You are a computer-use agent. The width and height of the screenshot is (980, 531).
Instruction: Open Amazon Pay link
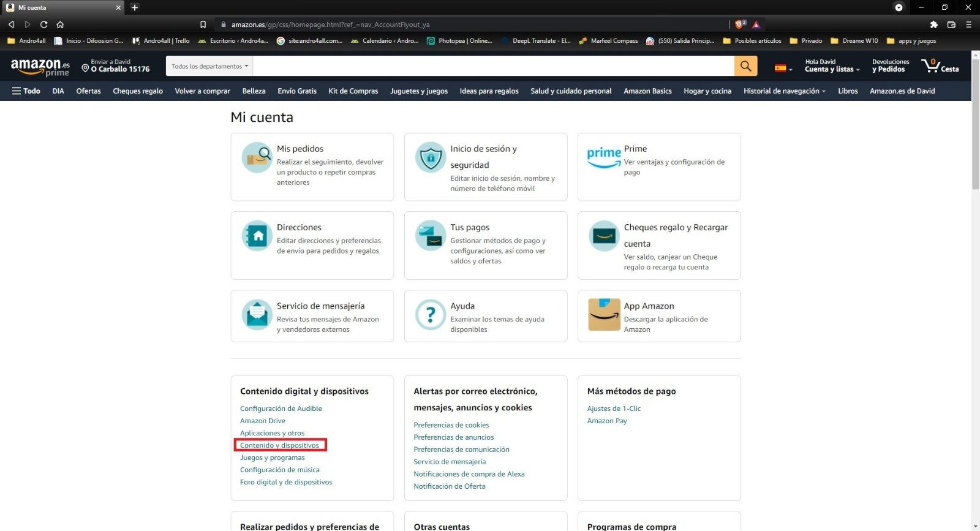606,421
